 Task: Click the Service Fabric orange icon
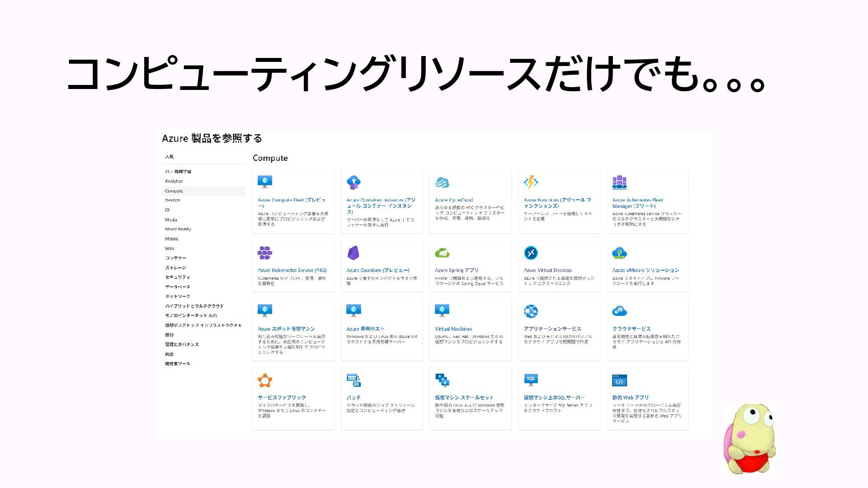coord(265,380)
